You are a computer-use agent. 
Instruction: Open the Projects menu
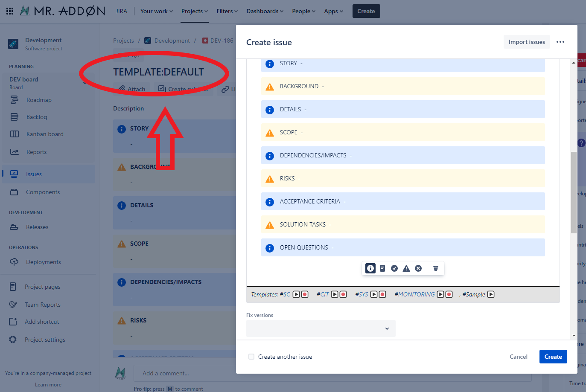tap(195, 11)
